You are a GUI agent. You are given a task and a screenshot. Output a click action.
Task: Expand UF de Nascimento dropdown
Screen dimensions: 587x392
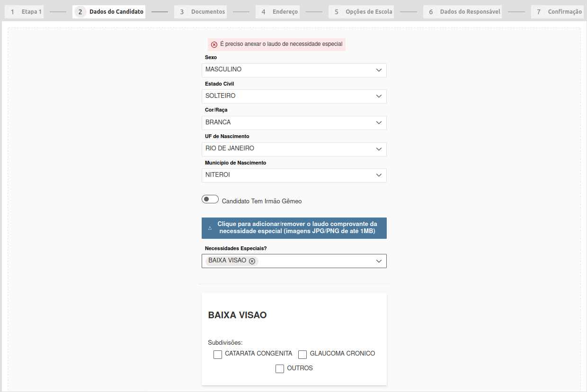tap(294, 149)
